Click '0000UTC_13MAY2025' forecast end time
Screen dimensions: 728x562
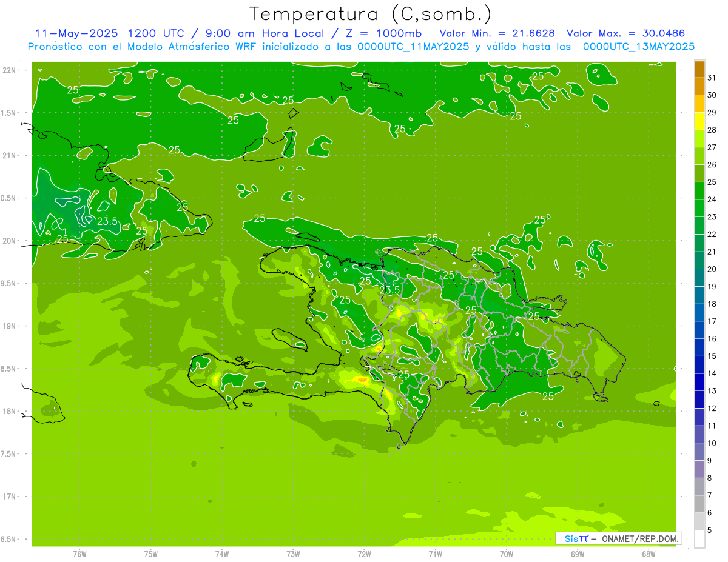(x=639, y=47)
